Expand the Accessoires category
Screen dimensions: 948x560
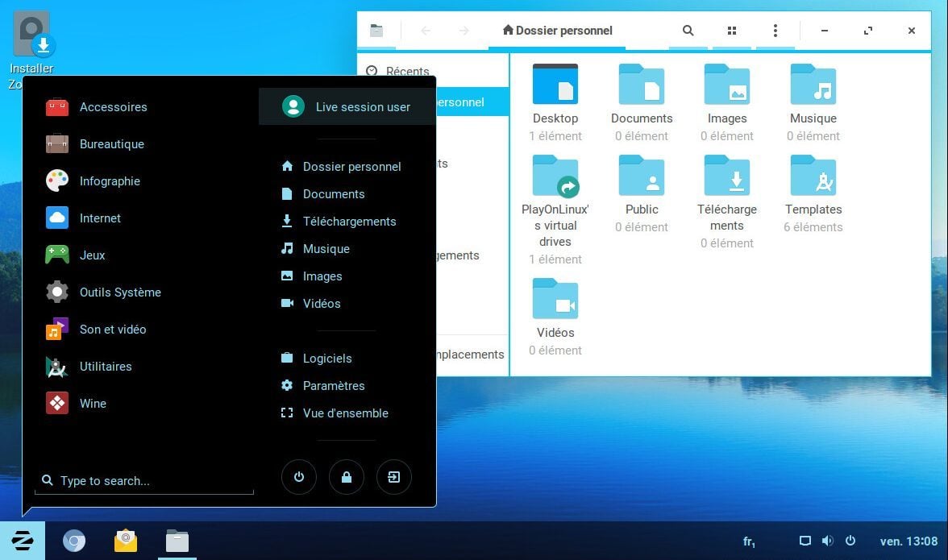point(113,107)
